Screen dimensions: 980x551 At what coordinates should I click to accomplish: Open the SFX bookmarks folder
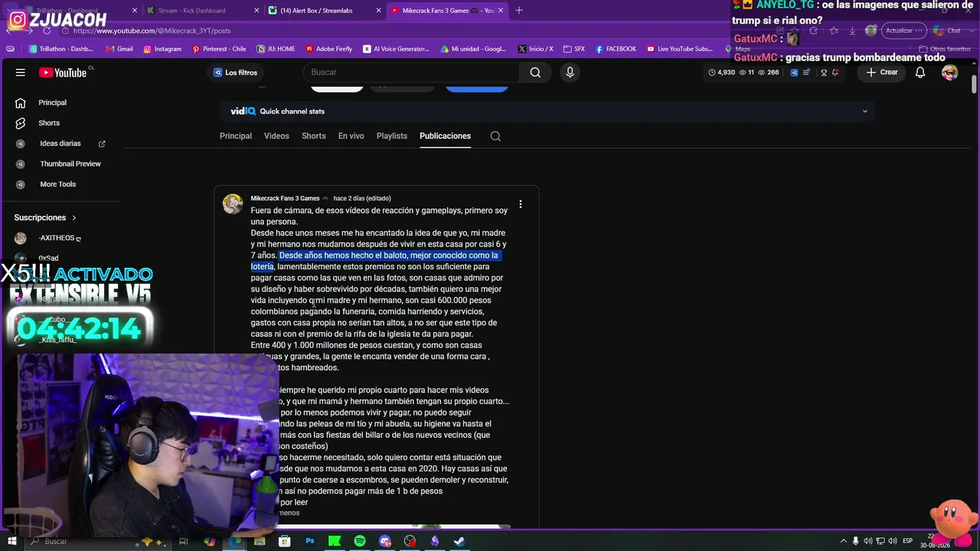573,49
